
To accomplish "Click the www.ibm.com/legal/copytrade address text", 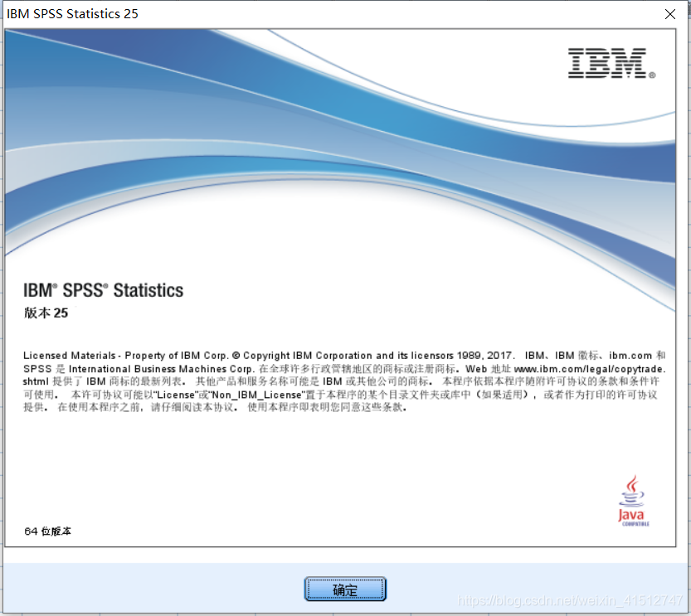I will click(x=589, y=369).
